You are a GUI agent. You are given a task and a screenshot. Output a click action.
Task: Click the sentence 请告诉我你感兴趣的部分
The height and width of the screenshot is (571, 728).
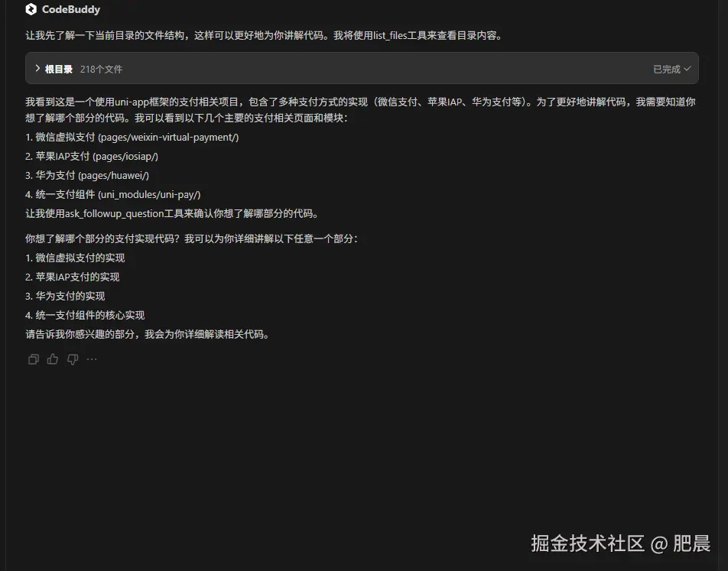(148, 334)
